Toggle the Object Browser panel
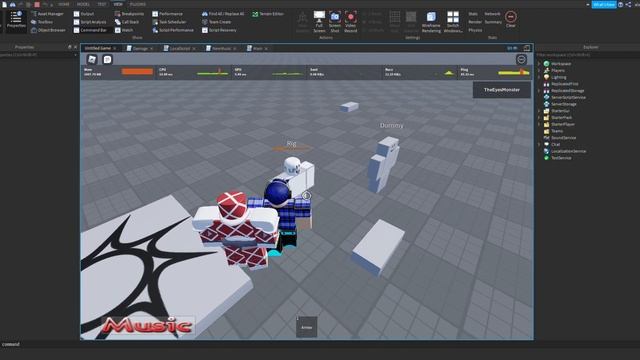 pos(48,30)
